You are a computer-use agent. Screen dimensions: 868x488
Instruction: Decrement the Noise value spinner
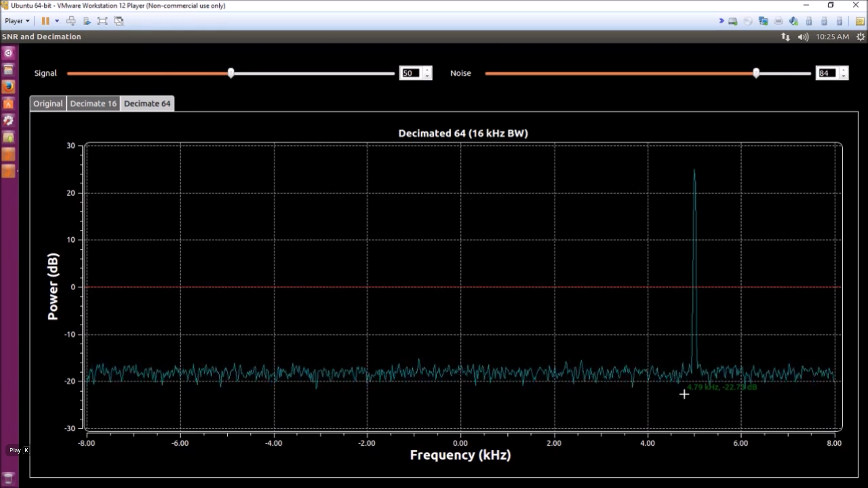click(x=844, y=76)
